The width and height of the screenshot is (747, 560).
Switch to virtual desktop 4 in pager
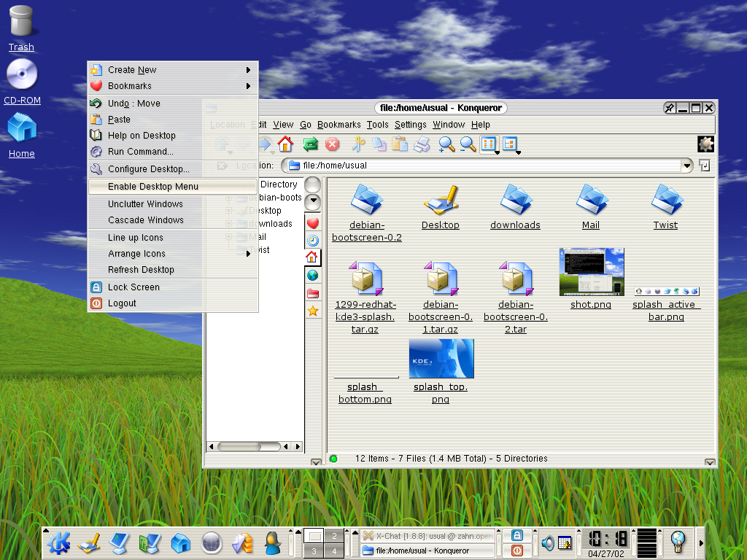(334, 551)
